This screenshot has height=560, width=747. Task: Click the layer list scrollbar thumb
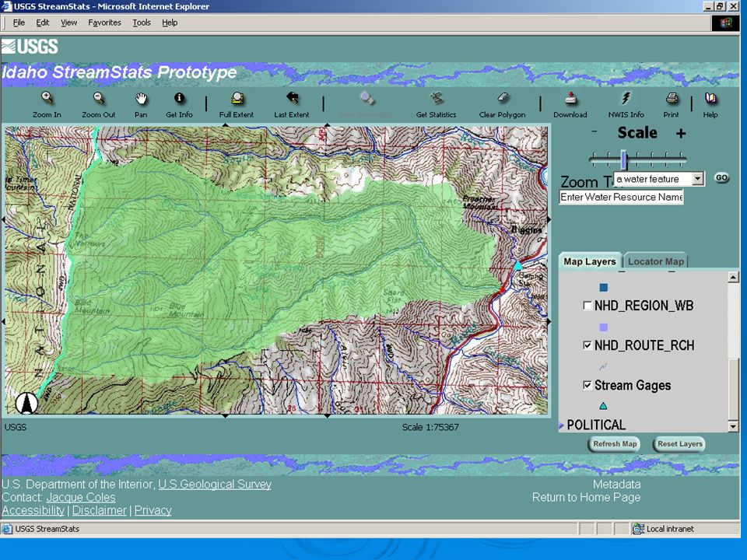[x=733, y=390]
